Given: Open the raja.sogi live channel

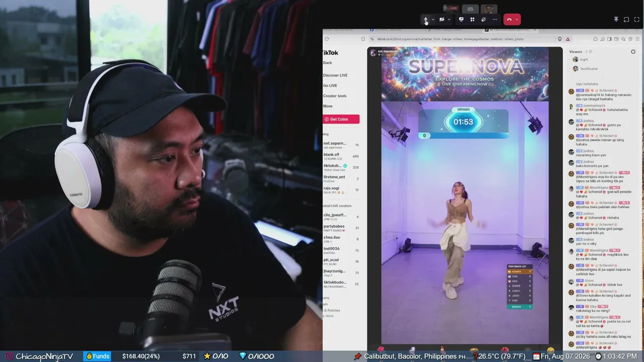Looking at the screenshot, I should click(341, 190).
